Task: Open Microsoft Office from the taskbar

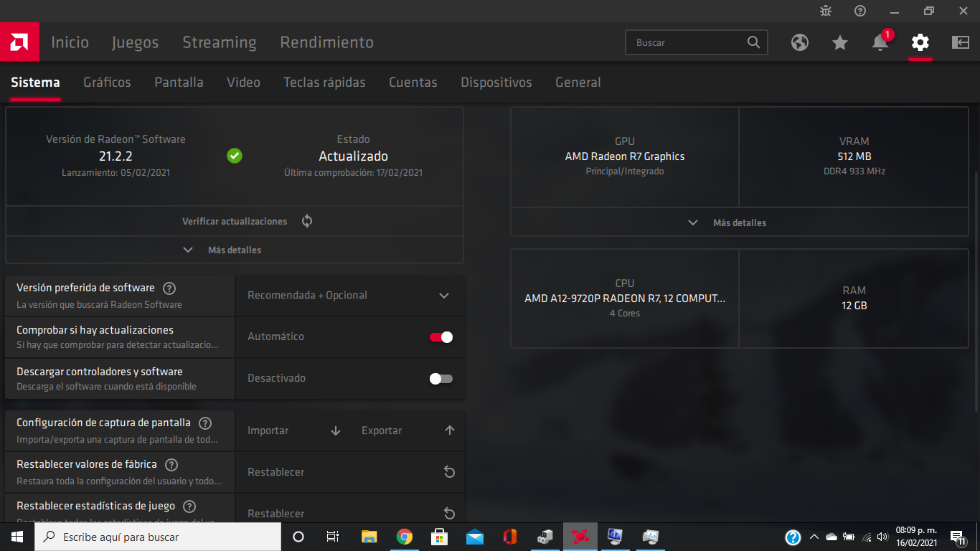Action: point(510,537)
